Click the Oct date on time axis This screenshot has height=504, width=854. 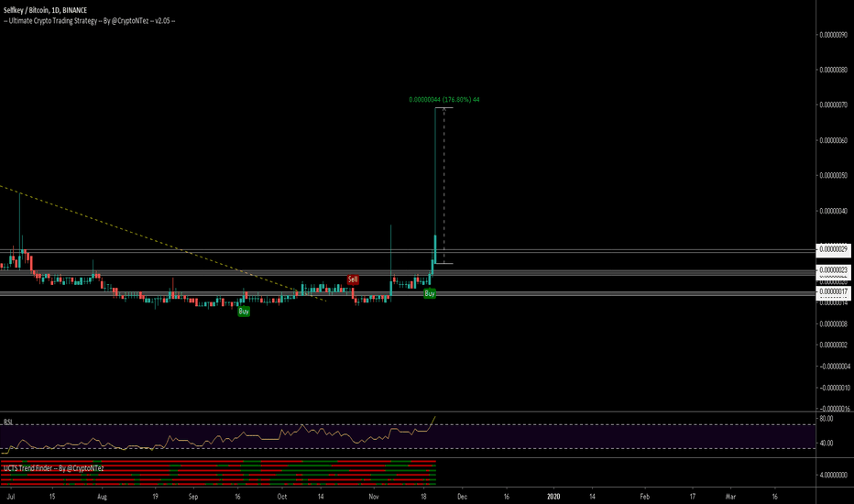pyautogui.click(x=281, y=497)
